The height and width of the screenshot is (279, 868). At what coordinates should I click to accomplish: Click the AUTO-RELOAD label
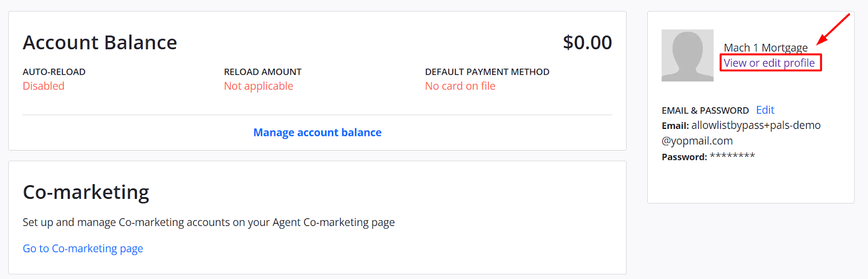pyautogui.click(x=54, y=72)
